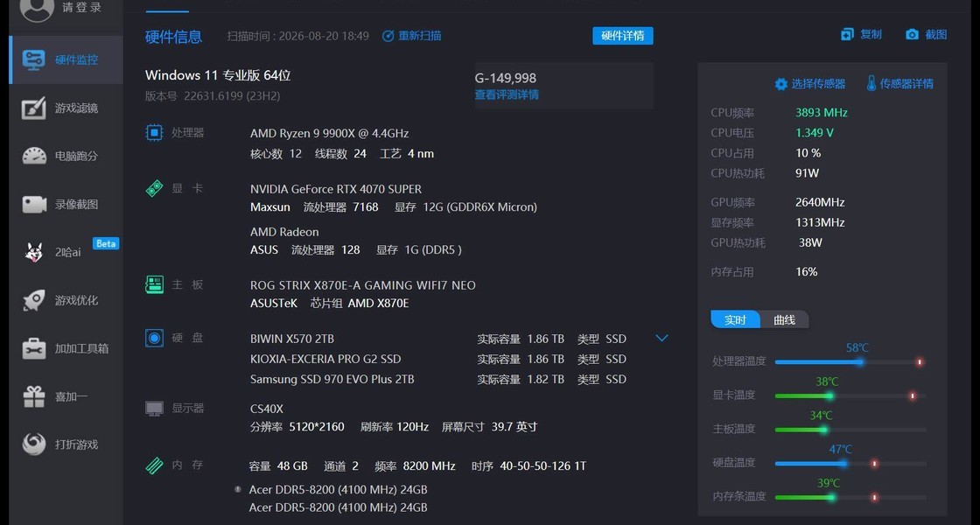Click the AMD Radeon entry

(284, 232)
